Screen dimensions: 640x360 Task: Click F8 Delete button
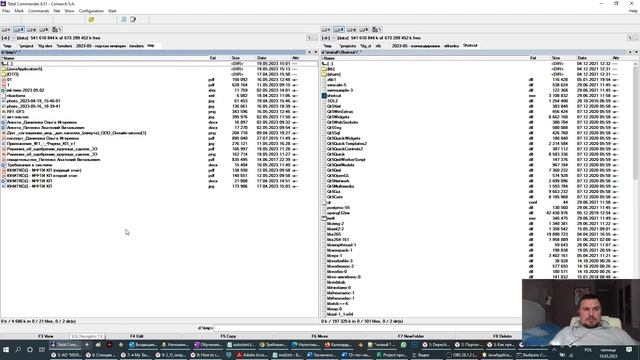coord(502,336)
